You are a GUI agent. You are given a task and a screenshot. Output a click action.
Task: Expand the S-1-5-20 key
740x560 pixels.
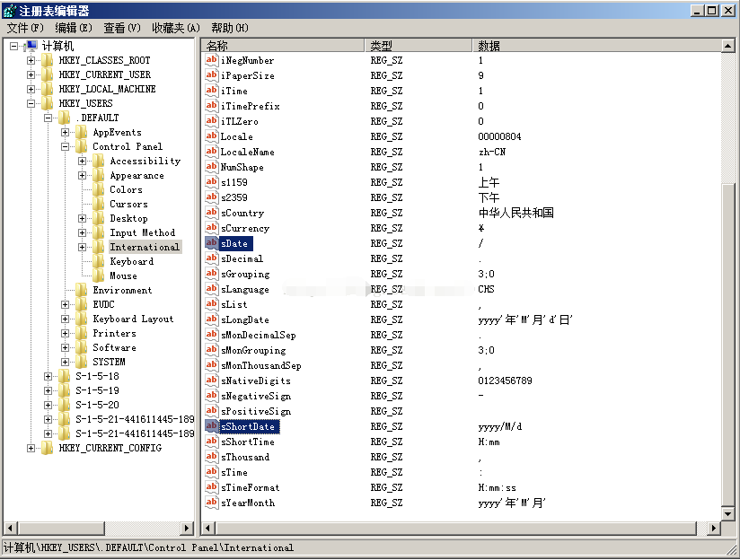coord(48,405)
